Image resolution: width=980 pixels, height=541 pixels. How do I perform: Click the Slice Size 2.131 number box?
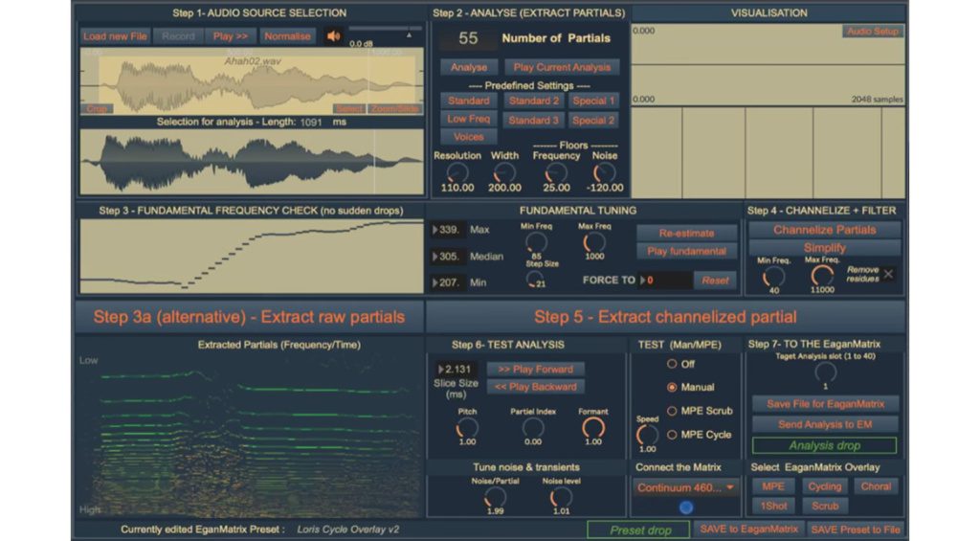point(456,370)
